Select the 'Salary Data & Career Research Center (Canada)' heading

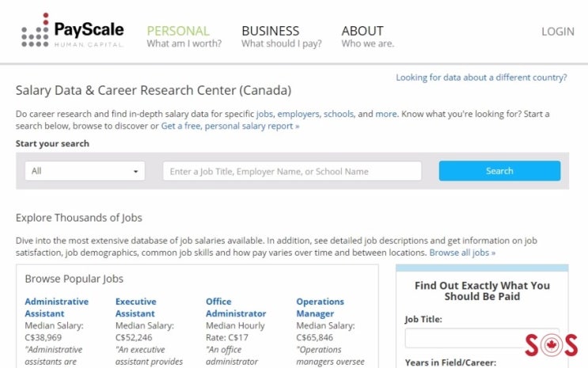(x=154, y=90)
